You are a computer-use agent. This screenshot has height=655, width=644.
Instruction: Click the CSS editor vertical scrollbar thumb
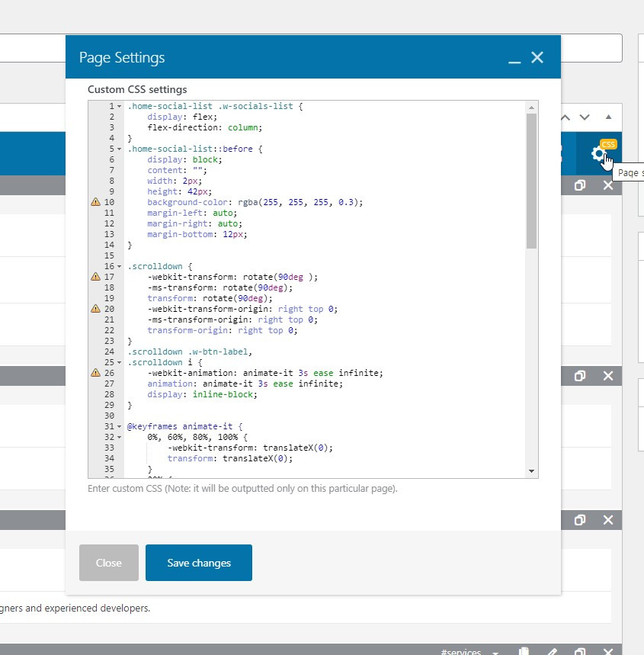pos(532,181)
